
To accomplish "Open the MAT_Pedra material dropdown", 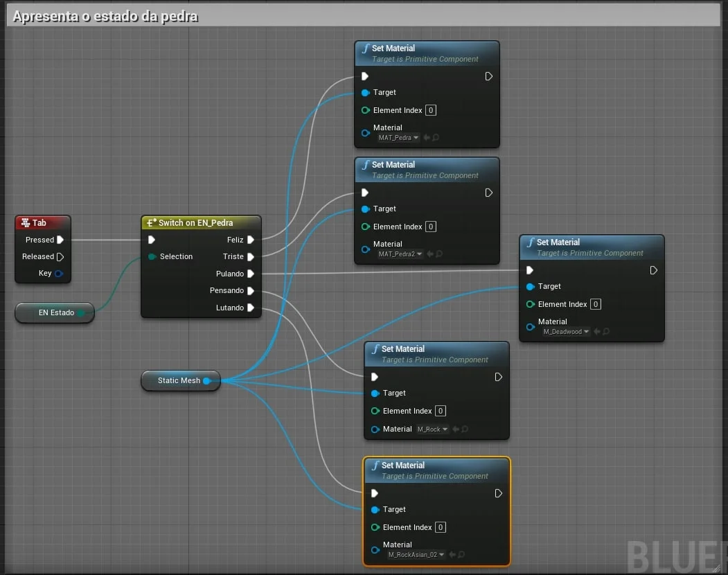I will [x=398, y=137].
